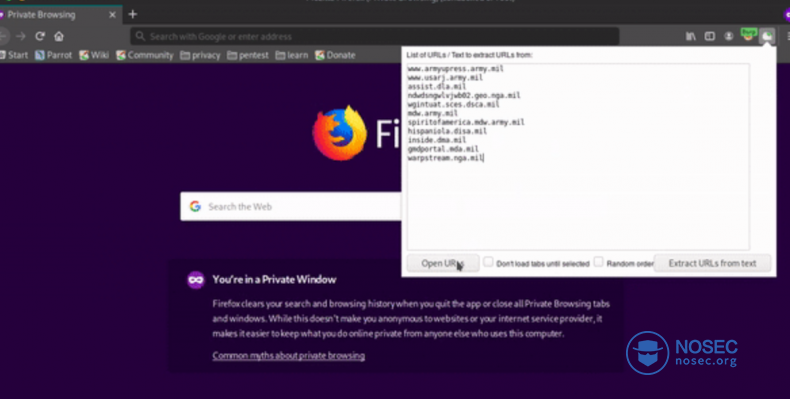Select the Private Browsing tab
This screenshot has width=790, height=399.
(x=60, y=15)
